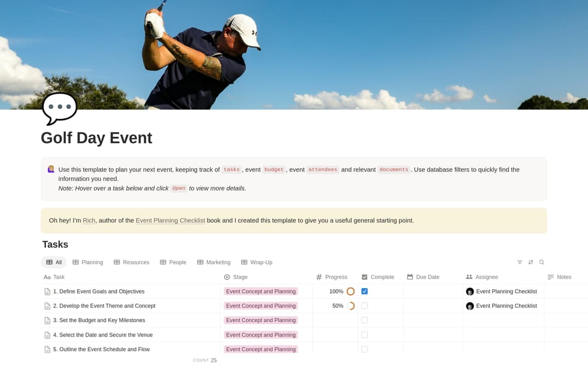This screenshot has width=588, height=367.
Task: Check Complete for Outline the Event Schedule
Action: click(364, 350)
